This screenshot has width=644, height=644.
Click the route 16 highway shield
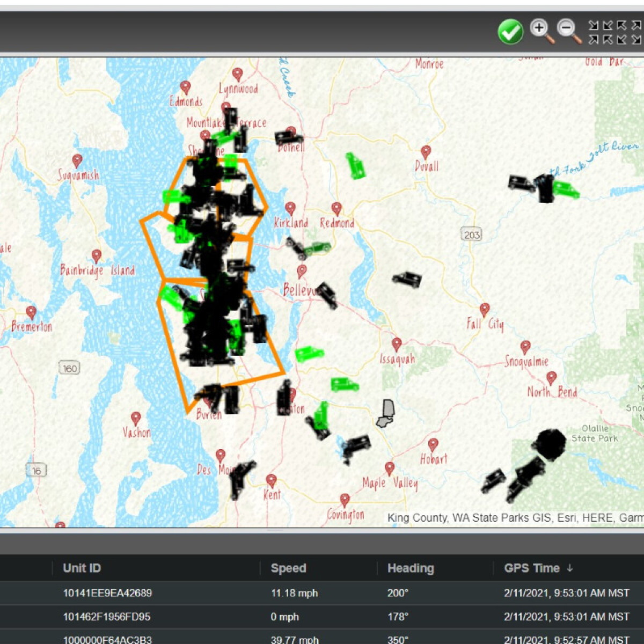tap(36, 471)
